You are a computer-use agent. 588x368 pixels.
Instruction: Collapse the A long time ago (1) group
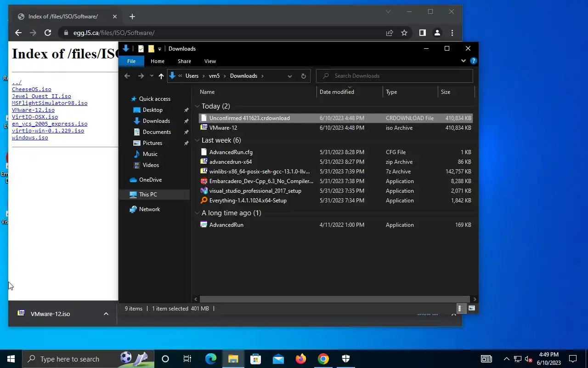click(198, 213)
